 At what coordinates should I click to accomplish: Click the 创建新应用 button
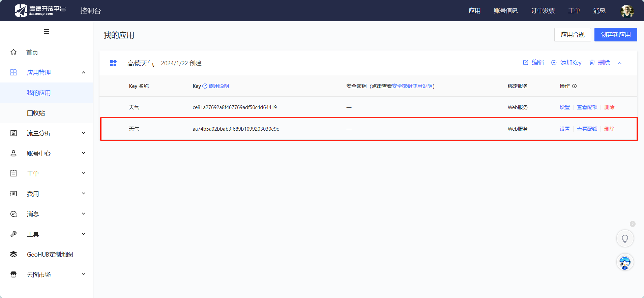[616, 35]
